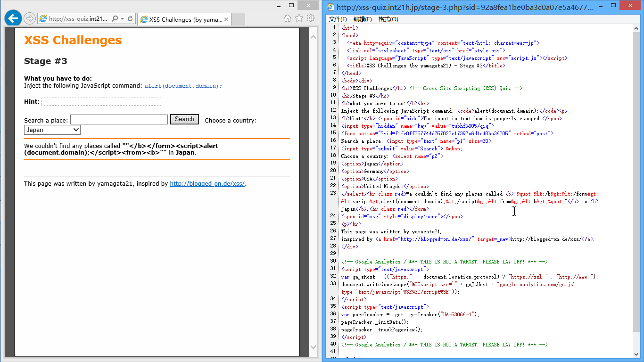Go to the Home page icon

click(x=288, y=18)
